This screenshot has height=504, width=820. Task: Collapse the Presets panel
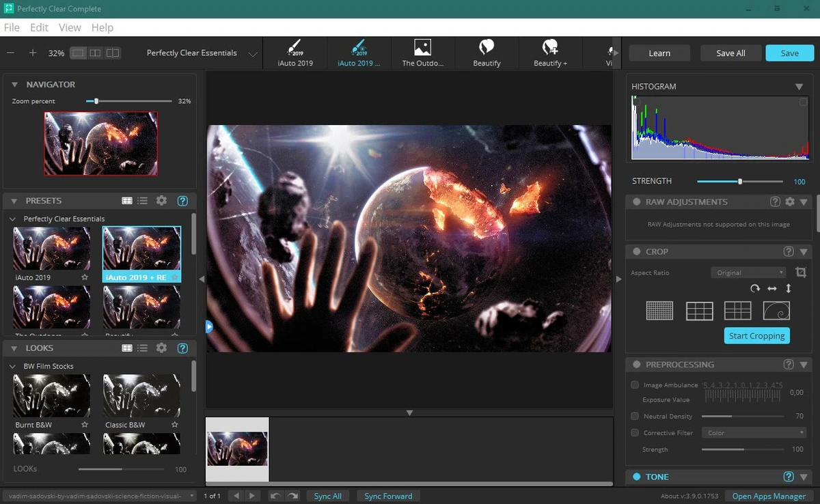click(14, 201)
